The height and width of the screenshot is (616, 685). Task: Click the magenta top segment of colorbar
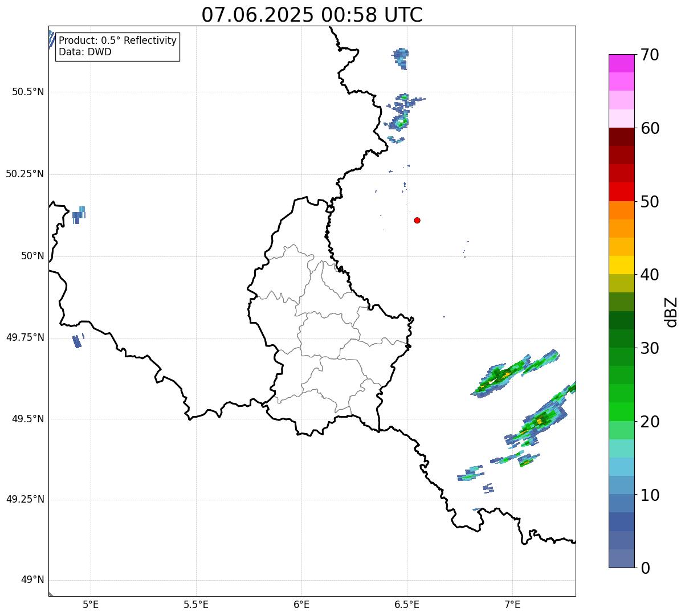pos(621,63)
